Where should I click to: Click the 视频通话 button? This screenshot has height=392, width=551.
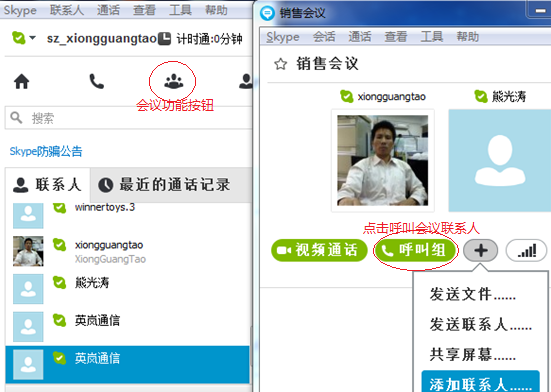319,250
